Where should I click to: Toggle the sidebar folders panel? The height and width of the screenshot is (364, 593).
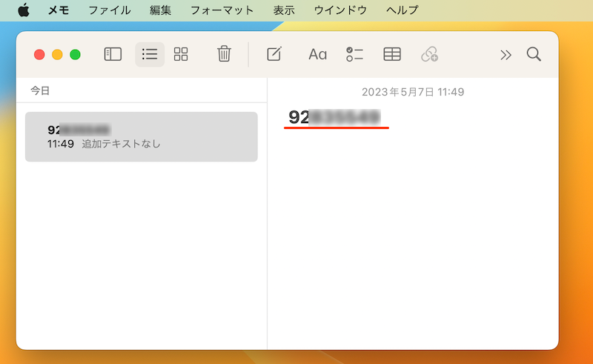[x=113, y=54]
